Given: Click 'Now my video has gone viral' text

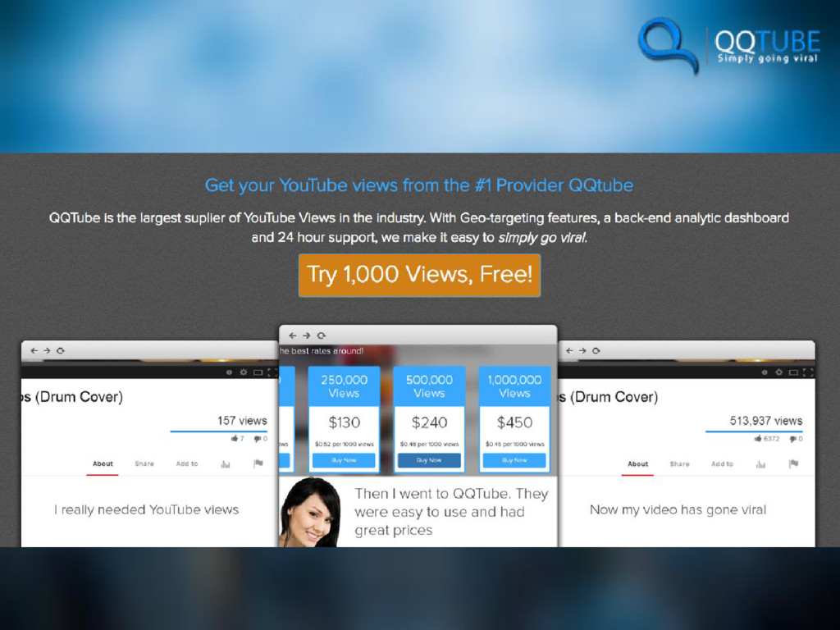Looking at the screenshot, I should (x=678, y=509).
